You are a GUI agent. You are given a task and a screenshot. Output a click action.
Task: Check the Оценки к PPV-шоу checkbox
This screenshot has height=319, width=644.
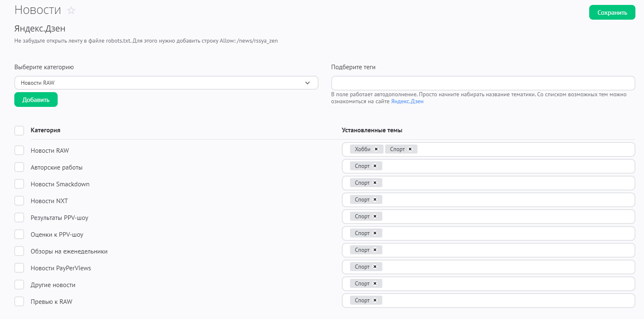19,234
